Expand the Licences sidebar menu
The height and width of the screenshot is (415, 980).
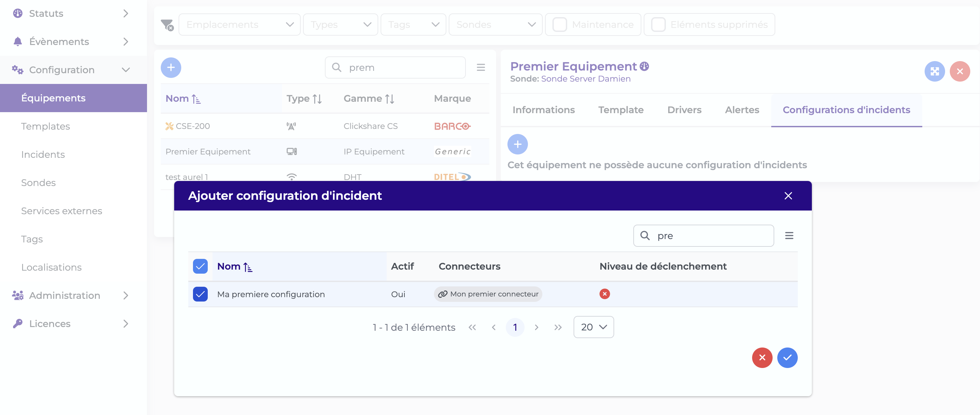[73, 324]
